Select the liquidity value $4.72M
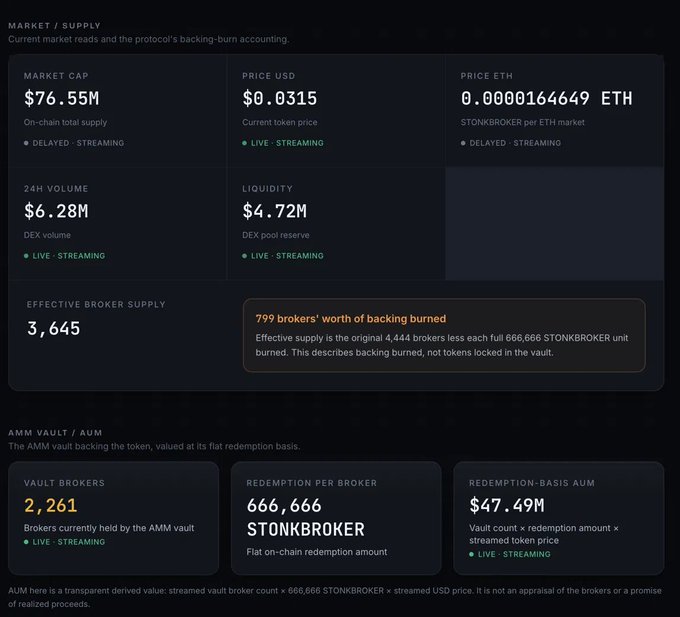 [x=275, y=211]
